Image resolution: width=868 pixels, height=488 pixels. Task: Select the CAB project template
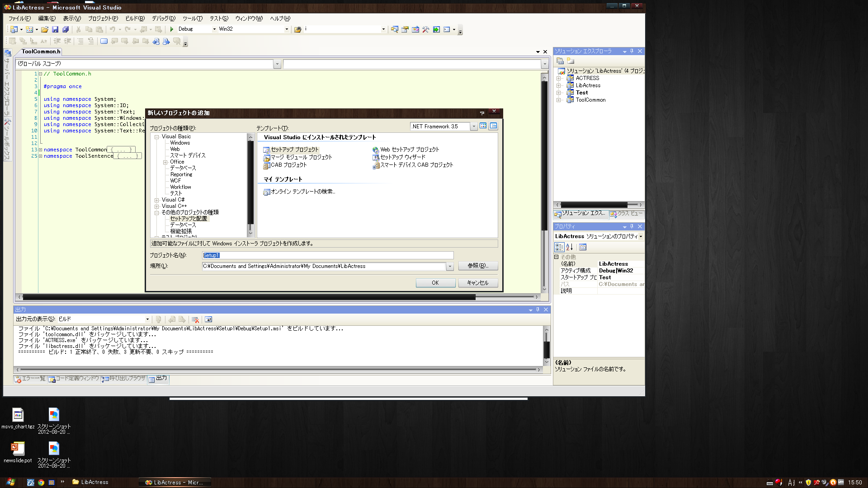(288, 165)
